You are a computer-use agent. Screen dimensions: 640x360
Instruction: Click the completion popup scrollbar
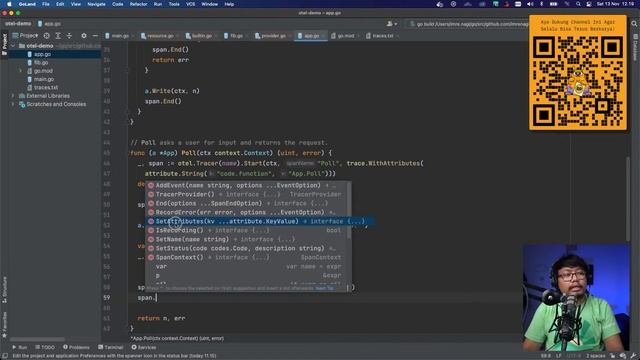[x=349, y=210]
